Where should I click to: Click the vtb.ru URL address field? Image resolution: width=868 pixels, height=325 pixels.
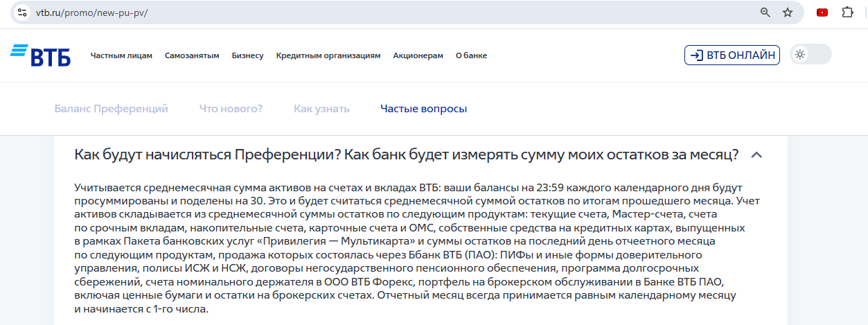pos(346,12)
